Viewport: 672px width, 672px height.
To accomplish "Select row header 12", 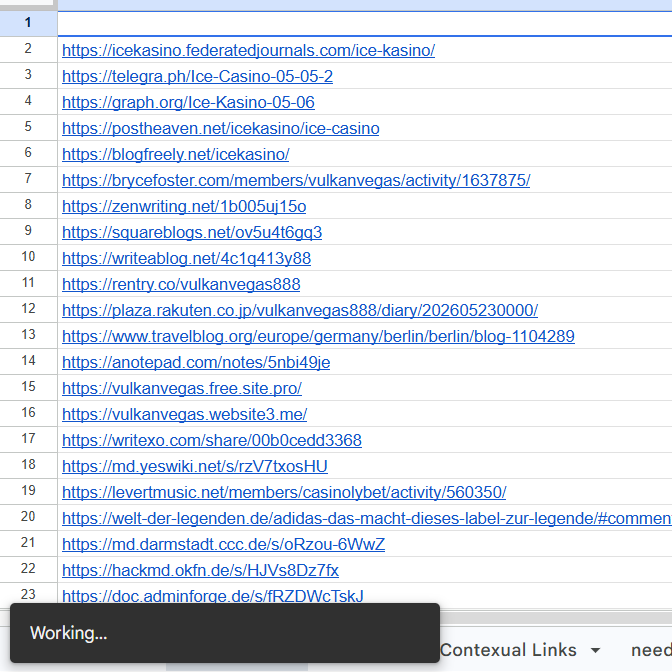I will 28,309.
